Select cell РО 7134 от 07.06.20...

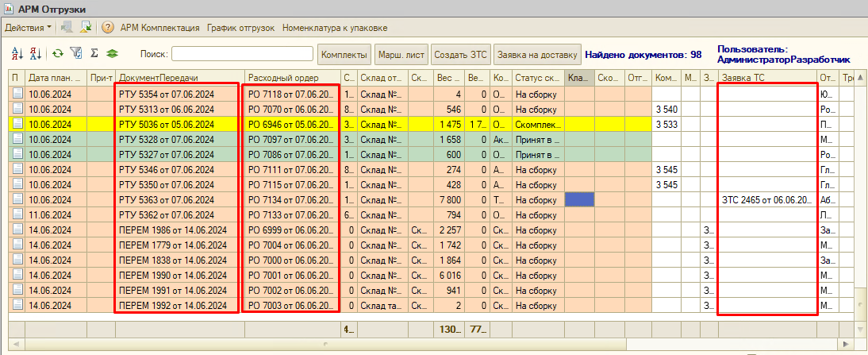click(293, 199)
